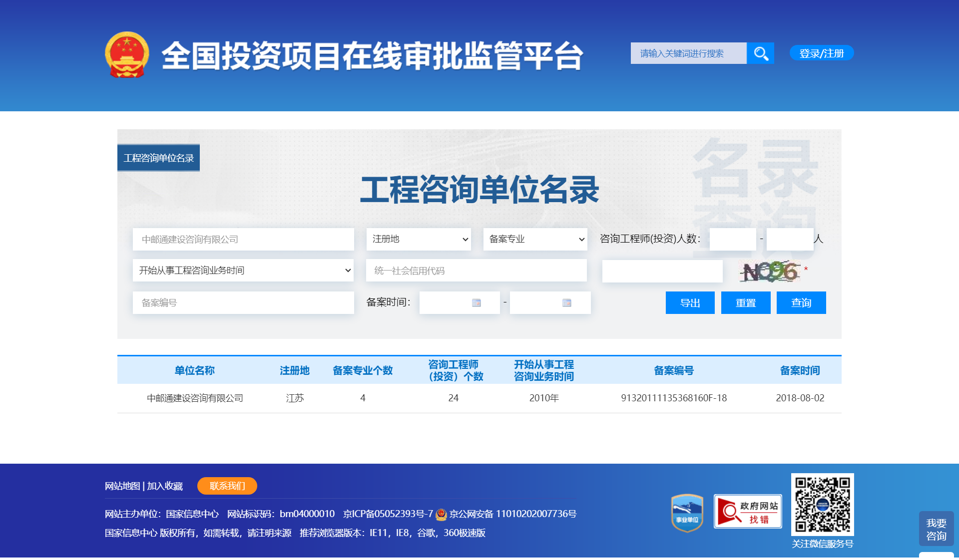The image size is (959, 560).
Task: Click the 导出 export button
Action: pos(690,302)
